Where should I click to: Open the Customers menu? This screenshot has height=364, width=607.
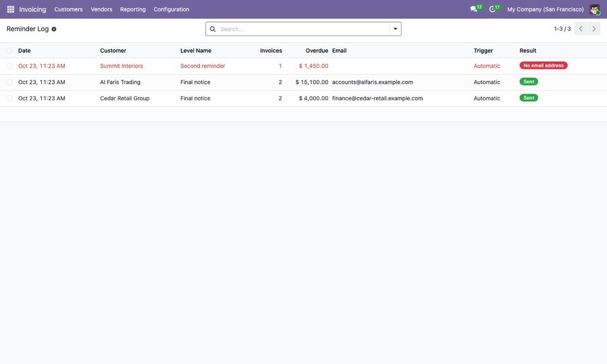click(x=68, y=9)
